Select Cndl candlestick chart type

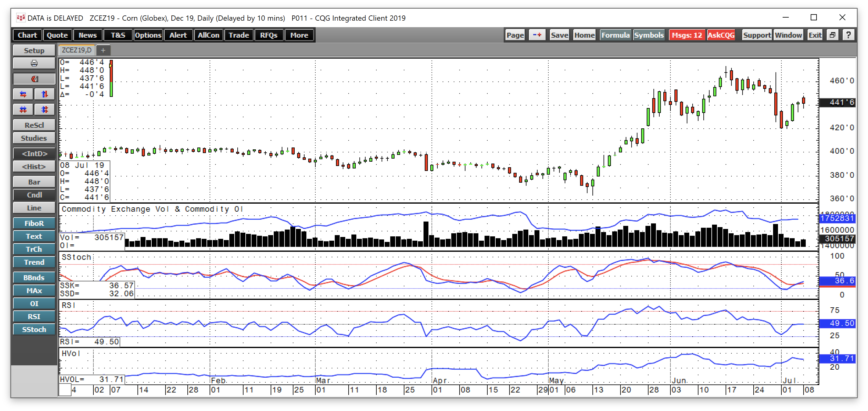point(34,195)
